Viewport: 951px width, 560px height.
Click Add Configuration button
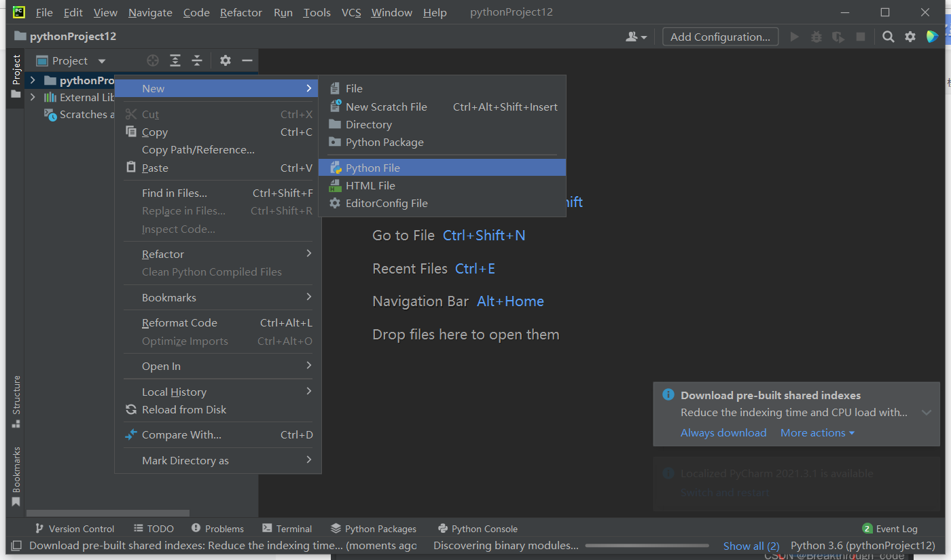pyautogui.click(x=720, y=37)
